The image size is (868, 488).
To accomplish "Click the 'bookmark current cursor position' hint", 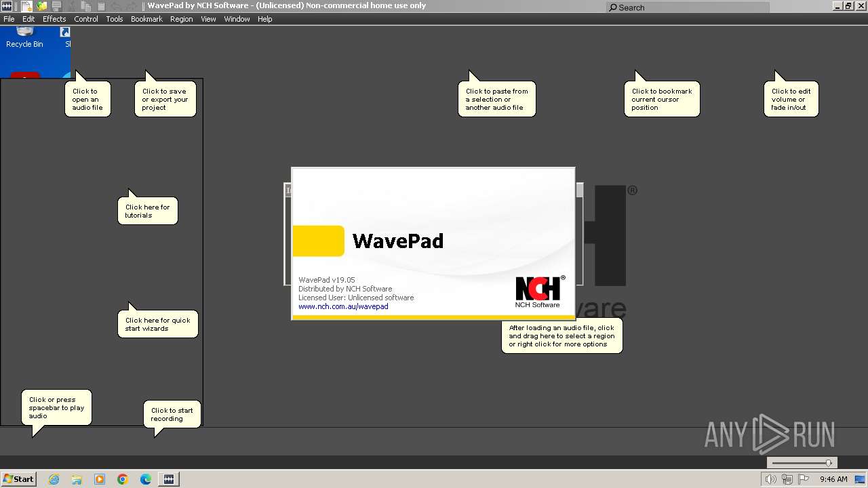I will (x=662, y=99).
